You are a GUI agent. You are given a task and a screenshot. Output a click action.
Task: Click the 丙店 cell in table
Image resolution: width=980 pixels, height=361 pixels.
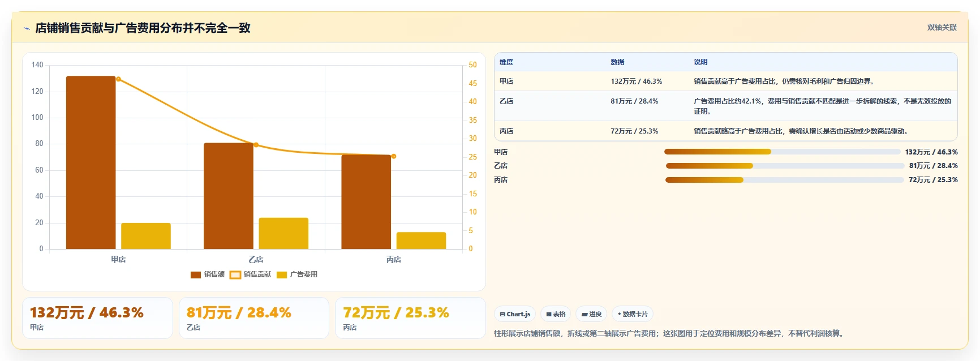[x=506, y=131]
